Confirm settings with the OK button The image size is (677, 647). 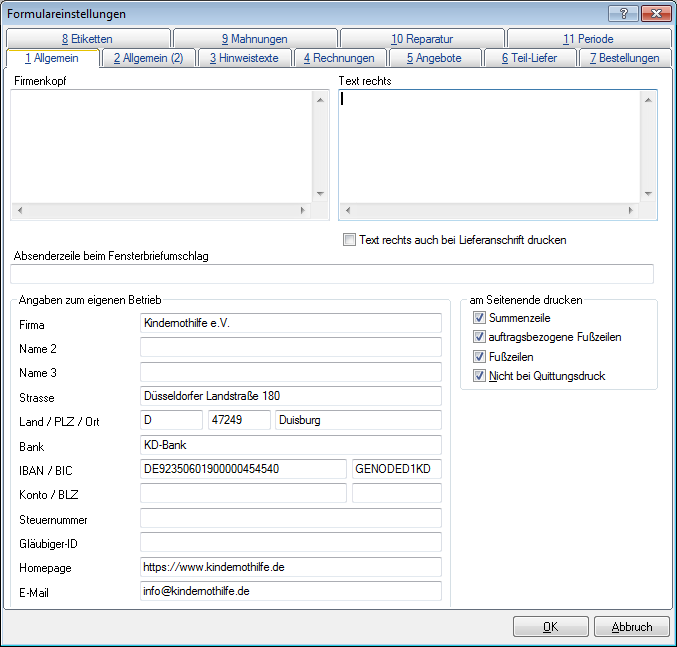[x=550, y=627]
